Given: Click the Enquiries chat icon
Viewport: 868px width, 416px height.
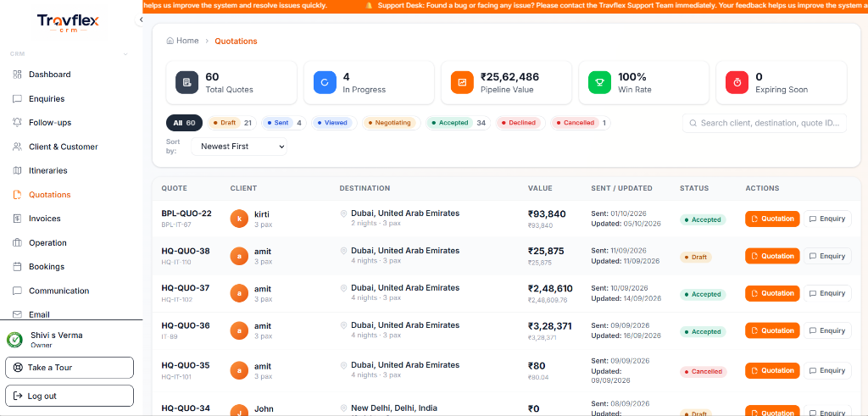Looking at the screenshot, I should point(17,99).
